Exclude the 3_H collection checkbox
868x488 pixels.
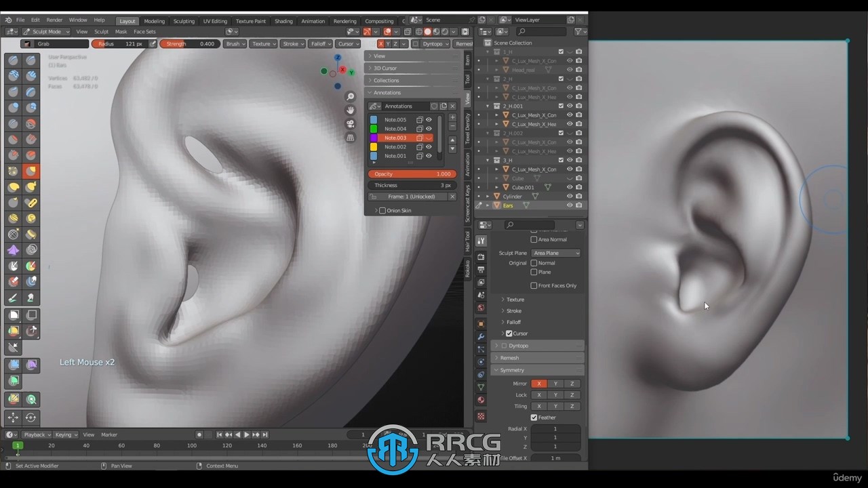pos(561,160)
